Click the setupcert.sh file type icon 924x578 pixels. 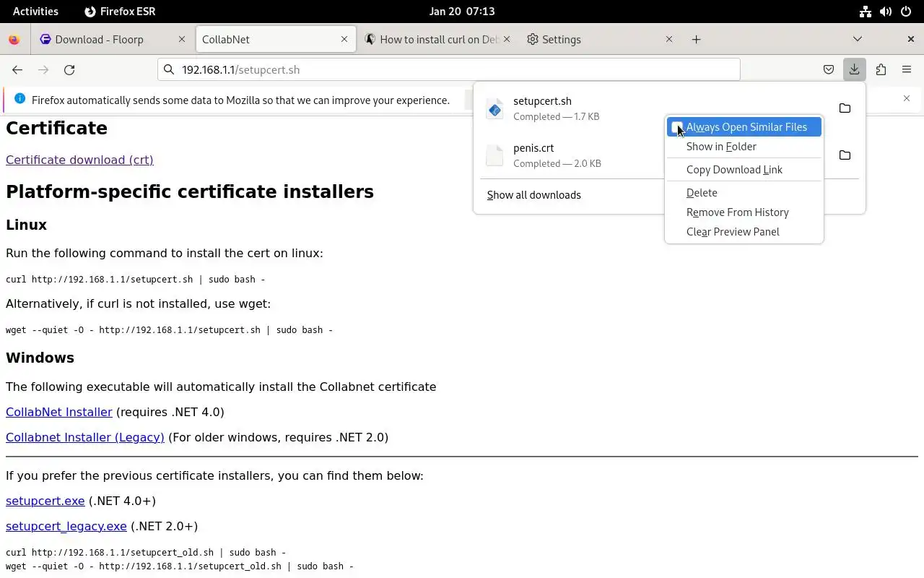(494, 108)
